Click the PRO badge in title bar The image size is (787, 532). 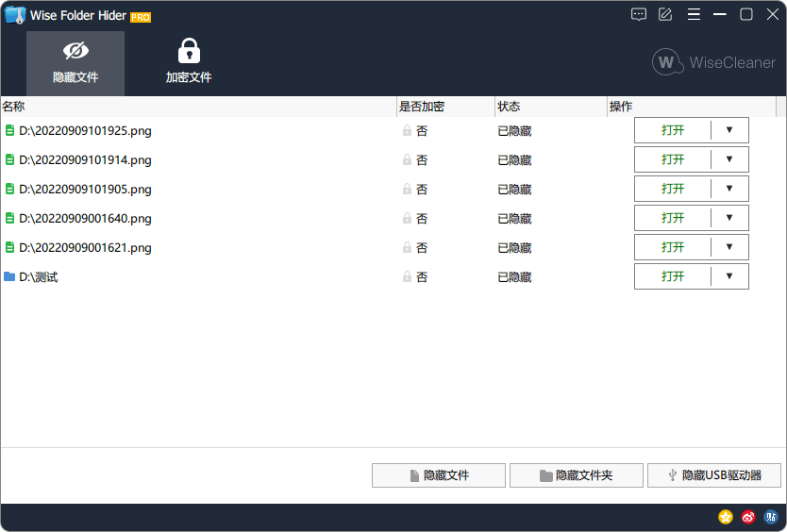pyautogui.click(x=141, y=18)
